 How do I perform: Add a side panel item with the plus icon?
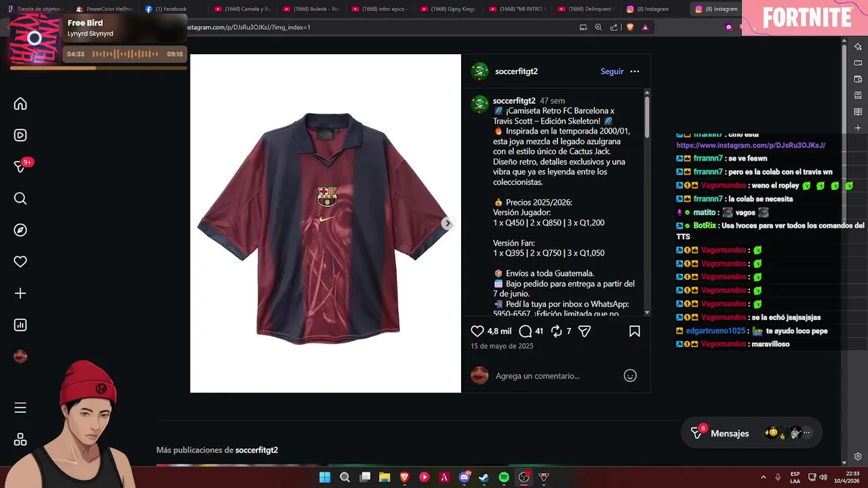point(858,128)
